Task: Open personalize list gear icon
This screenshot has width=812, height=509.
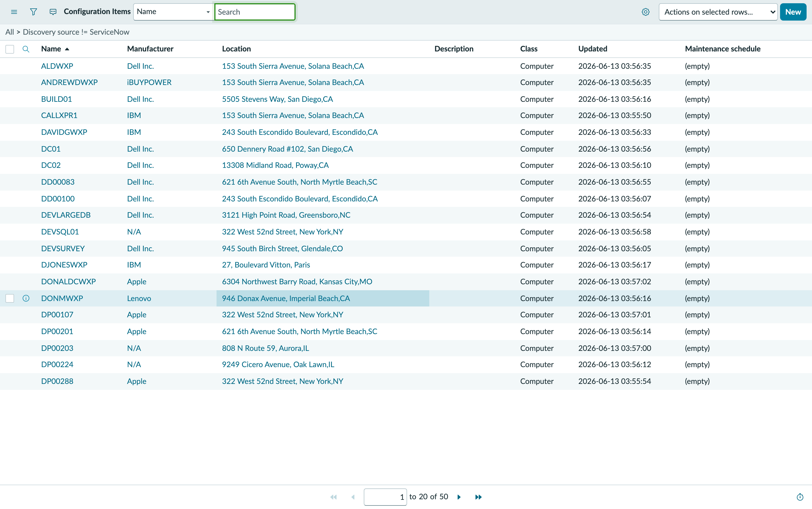Action: (x=646, y=12)
